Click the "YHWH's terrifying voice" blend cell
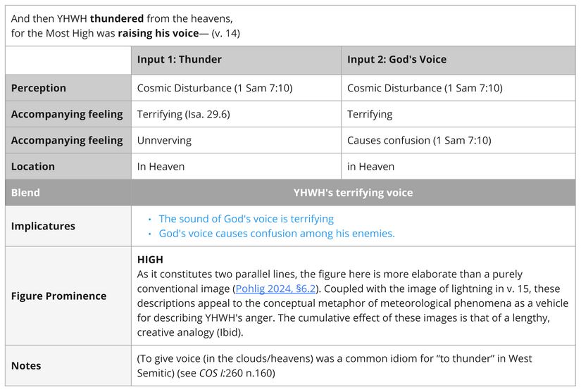581x392 pixels. [353, 193]
